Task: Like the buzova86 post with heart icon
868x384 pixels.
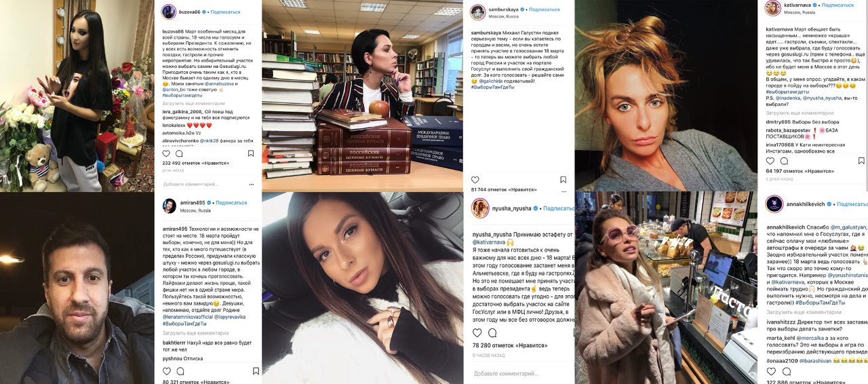Action: pos(165,154)
